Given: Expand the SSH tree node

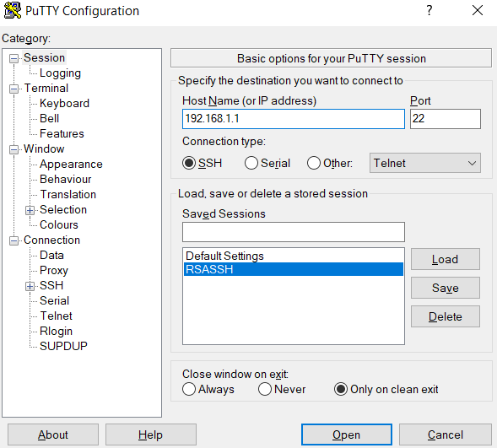Looking at the screenshot, I should coord(30,286).
